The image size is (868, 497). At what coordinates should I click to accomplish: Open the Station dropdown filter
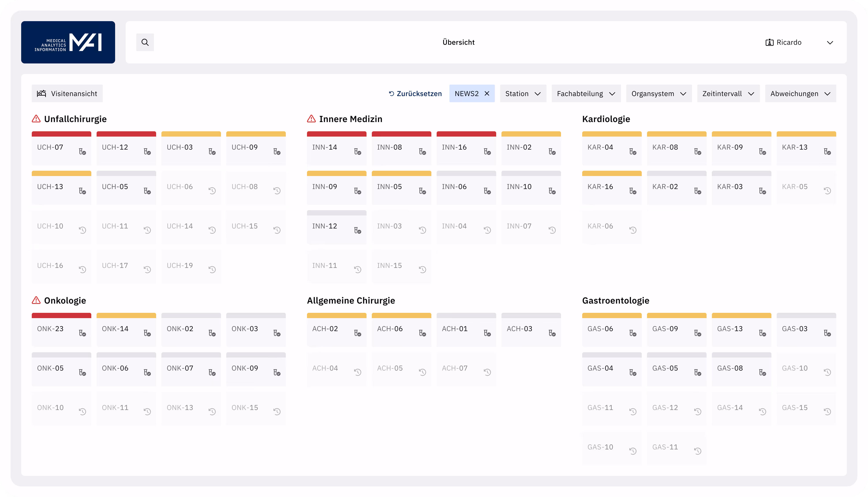point(523,94)
